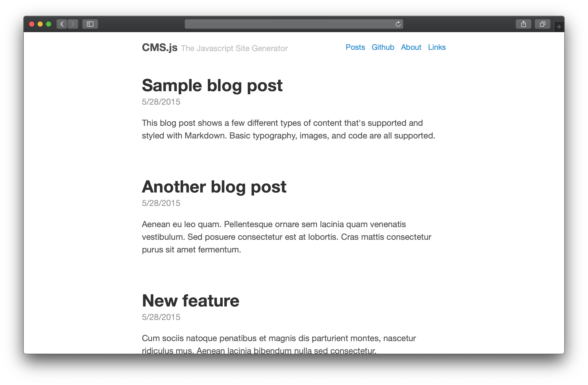Click the browser address bar
Screen dimensions: 588x385
[x=294, y=24]
